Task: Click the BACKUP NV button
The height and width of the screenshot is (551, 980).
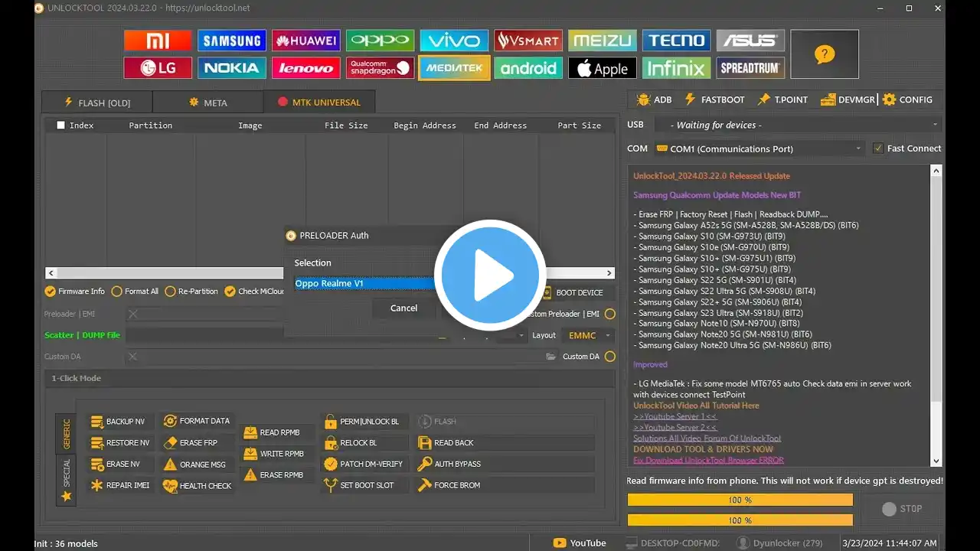Action: [120, 422]
